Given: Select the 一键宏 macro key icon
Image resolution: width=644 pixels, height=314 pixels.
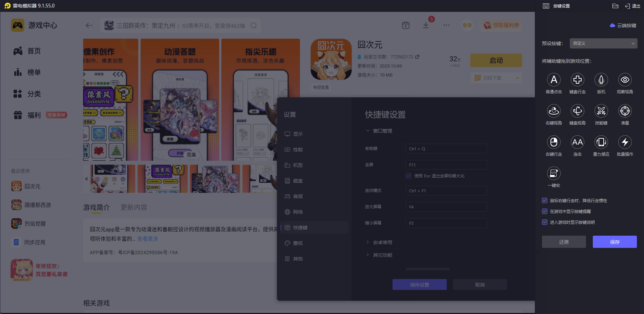Looking at the screenshot, I should pyautogui.click(x=554, y=174).
